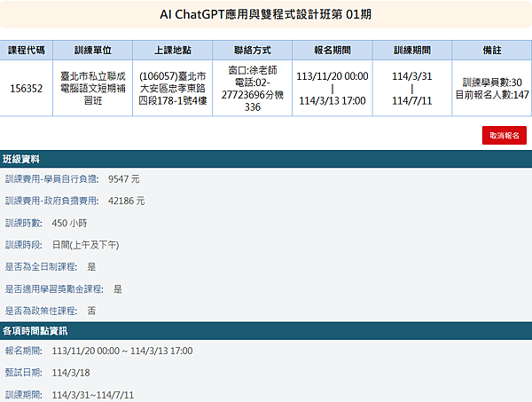Click the 否 value for 政策性課程
The height and width of the screenshot is (402, 532).
tap(91, 311)
